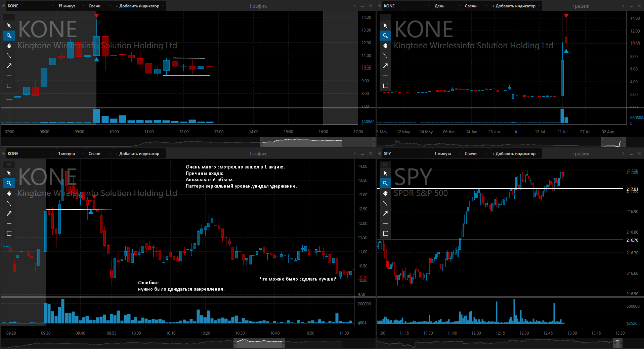The width and height of the screenshot is (644, 349).
Task: Open the 'Свечи' chart type dropdown in 15-minute chart
Action: (x=99, y=6)
